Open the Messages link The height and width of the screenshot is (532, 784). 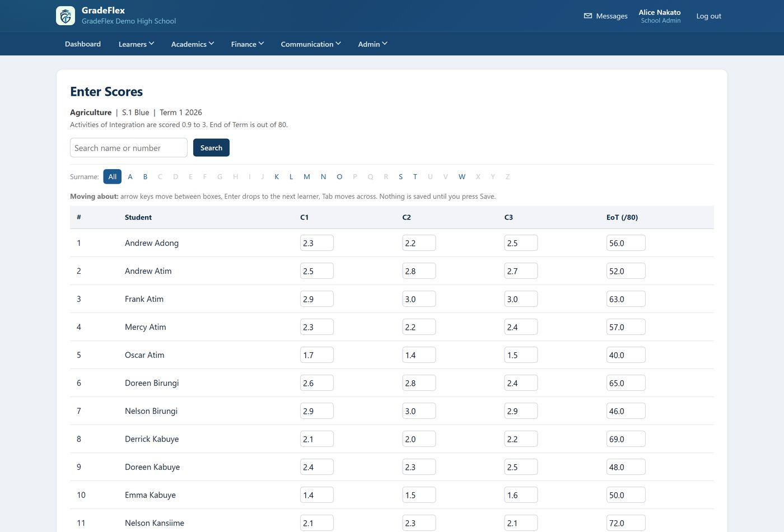pyautogui.click(x=605, y=16)
